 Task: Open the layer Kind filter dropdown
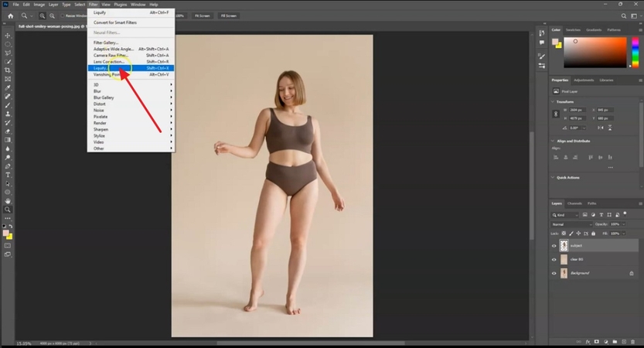564,215
